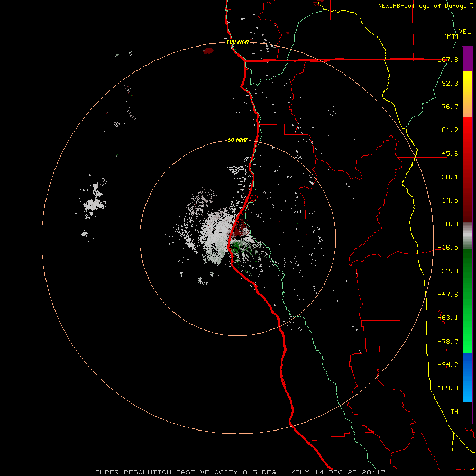Click the -94.2 legend value
The height and width of the screenshot is (476, 476).
pos(448,365)
